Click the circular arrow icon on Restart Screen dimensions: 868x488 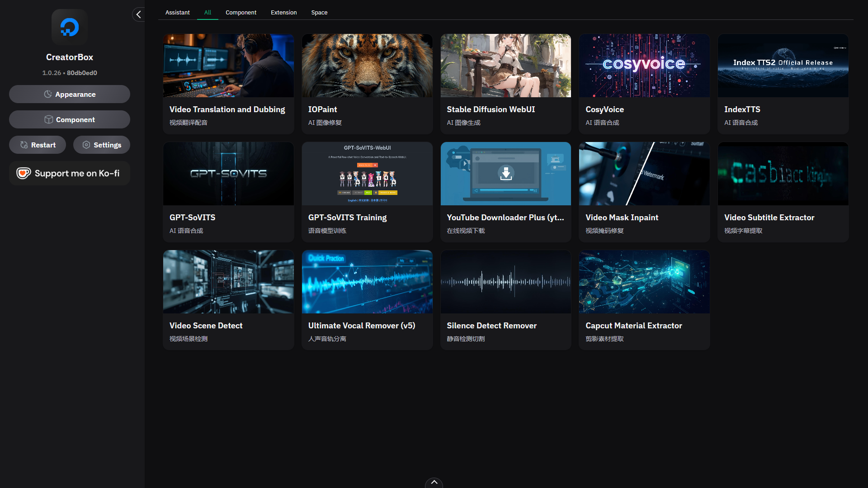(24, 145)
